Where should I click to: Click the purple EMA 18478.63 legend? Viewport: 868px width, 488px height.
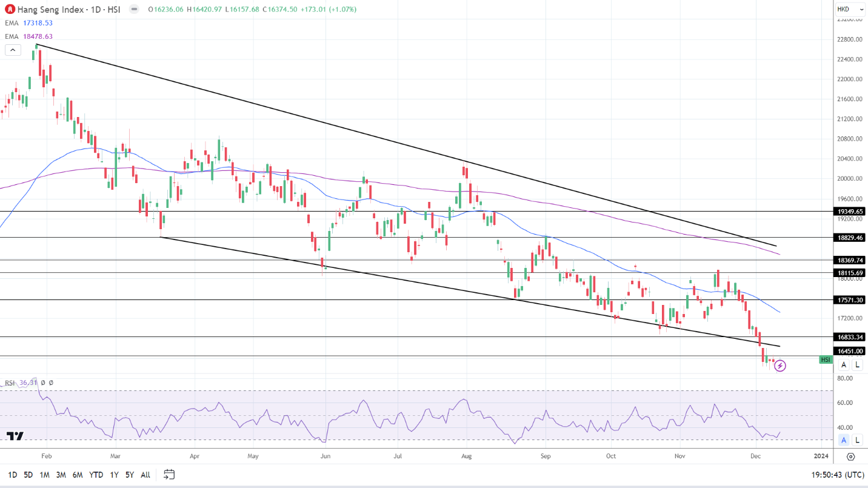pyautogui.click(x=29, y=36)
